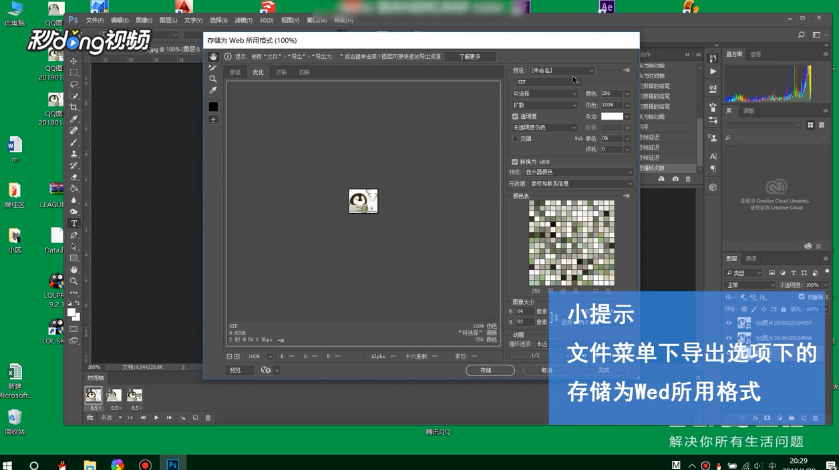Open the browser preview dropdown arrow
Image resolution: width=839 pixels, height=470 pixels.
277,370
